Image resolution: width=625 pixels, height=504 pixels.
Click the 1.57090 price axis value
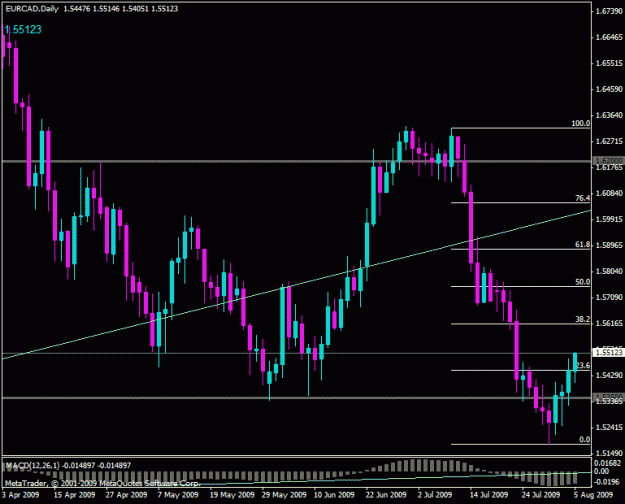(x=609, y=297)
